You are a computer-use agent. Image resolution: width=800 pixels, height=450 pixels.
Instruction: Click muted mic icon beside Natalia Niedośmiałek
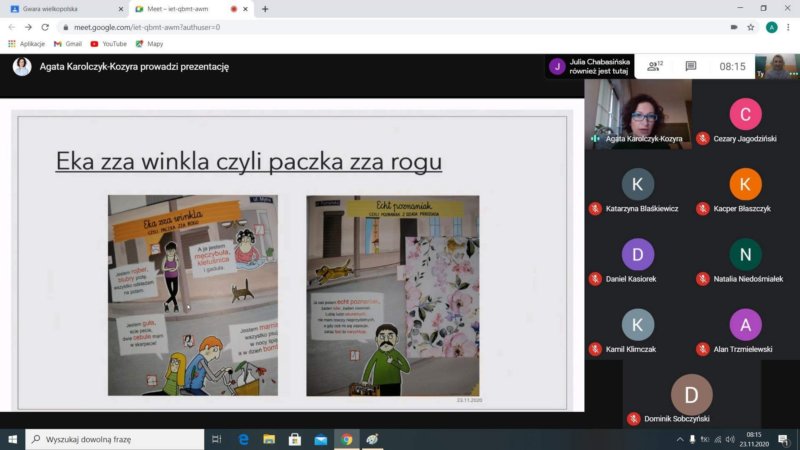703,279
